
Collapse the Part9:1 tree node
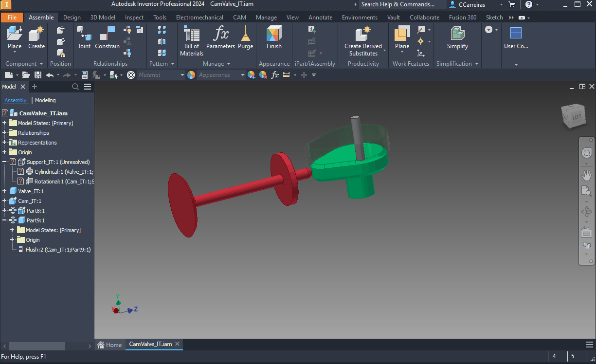4,220
